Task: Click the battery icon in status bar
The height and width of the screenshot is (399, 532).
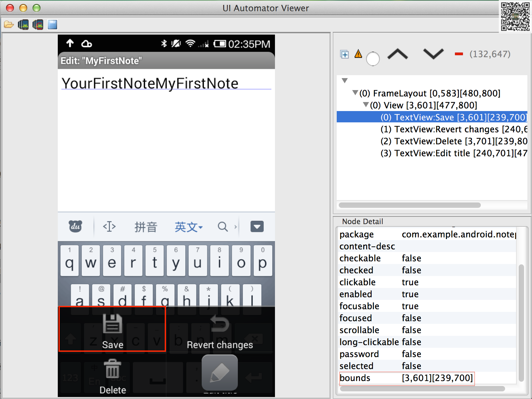Action: coord(220,44)
